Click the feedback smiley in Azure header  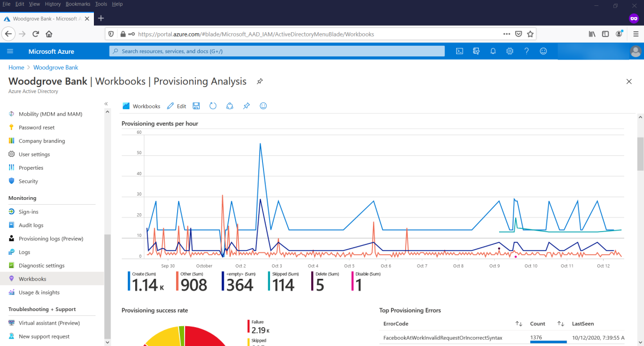[x=543, y=52]
